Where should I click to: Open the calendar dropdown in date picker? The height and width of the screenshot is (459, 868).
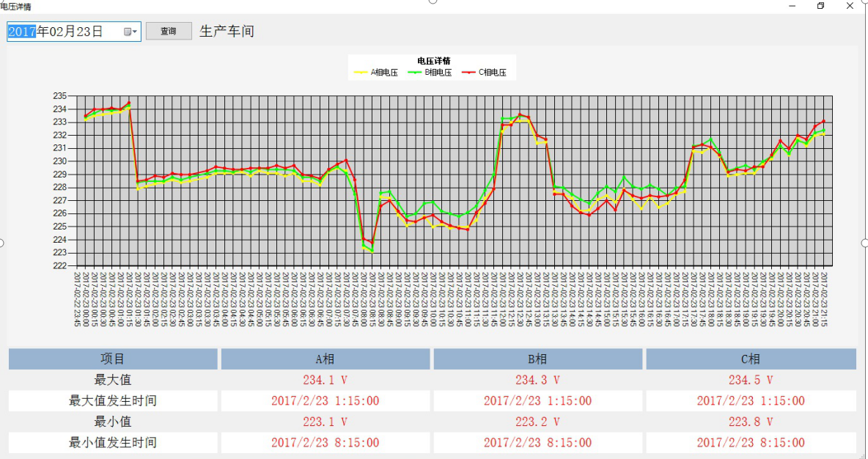pos(130,32)
